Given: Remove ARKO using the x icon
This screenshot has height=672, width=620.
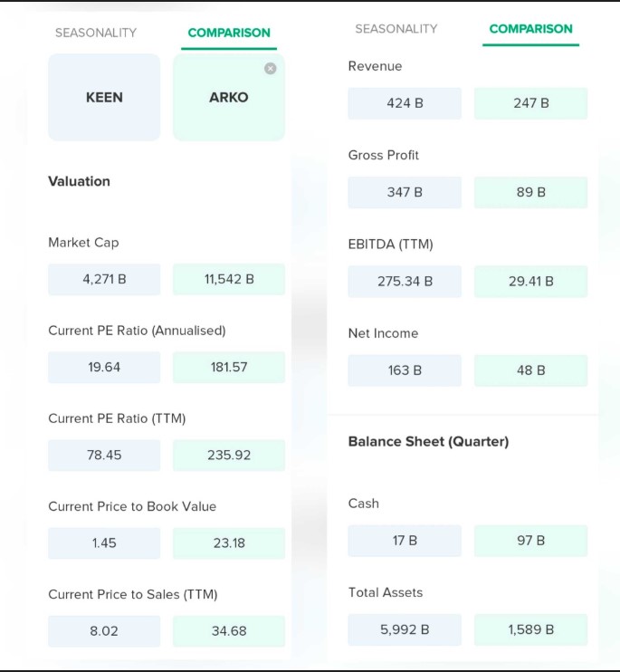Looking at the screenshot, I should tap(270, 69).
